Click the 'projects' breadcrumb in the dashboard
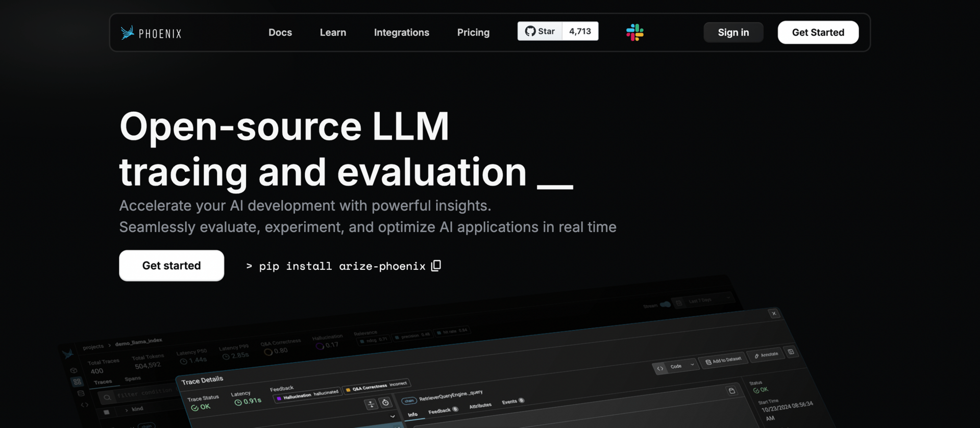 93,347
